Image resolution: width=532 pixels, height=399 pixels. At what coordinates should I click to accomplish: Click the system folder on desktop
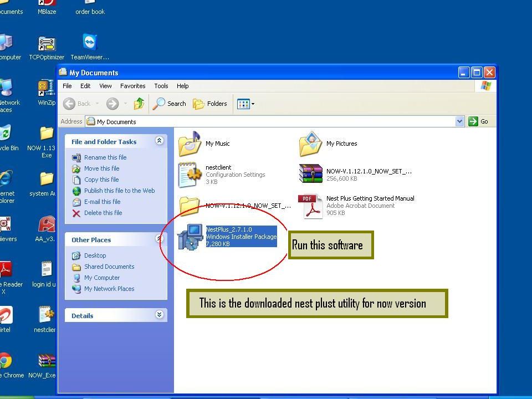tap(43, 184)
